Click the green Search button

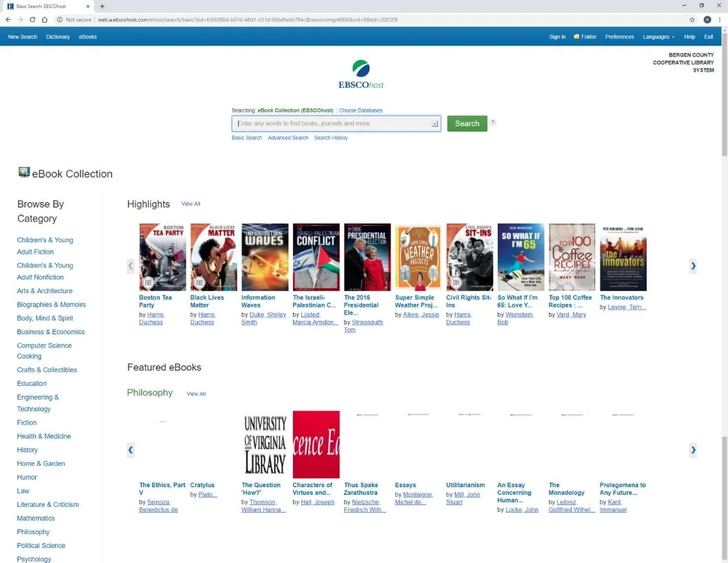tap(467, 124)
